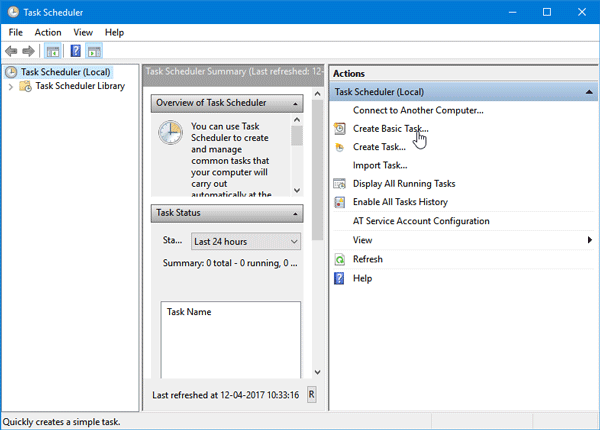
Task: Click the large clock image in overview
Action: 170,132
